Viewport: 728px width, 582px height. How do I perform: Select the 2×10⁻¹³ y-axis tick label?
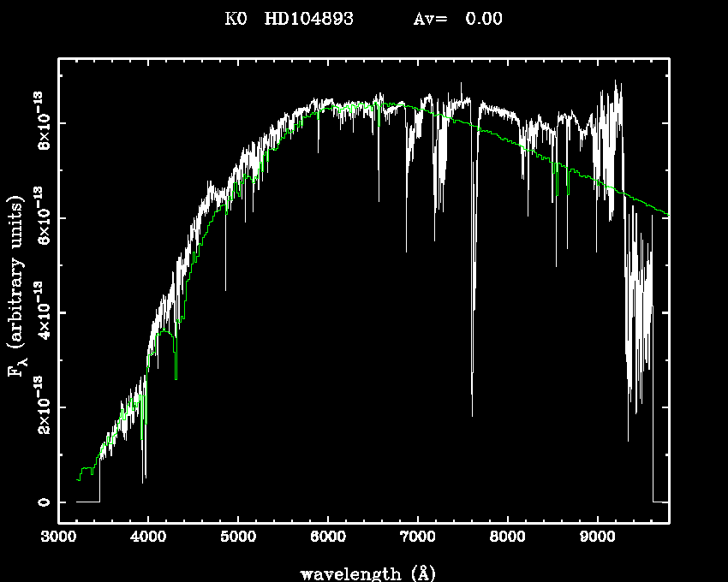pos(41,407)
